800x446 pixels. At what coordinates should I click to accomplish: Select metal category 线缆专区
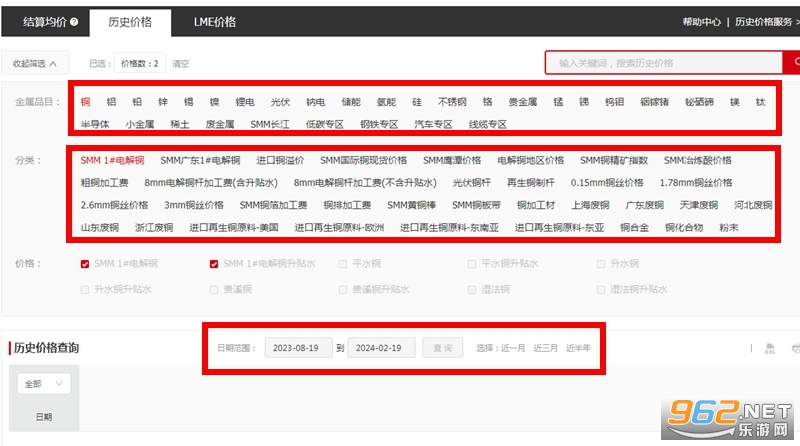(x=488, y=124)
